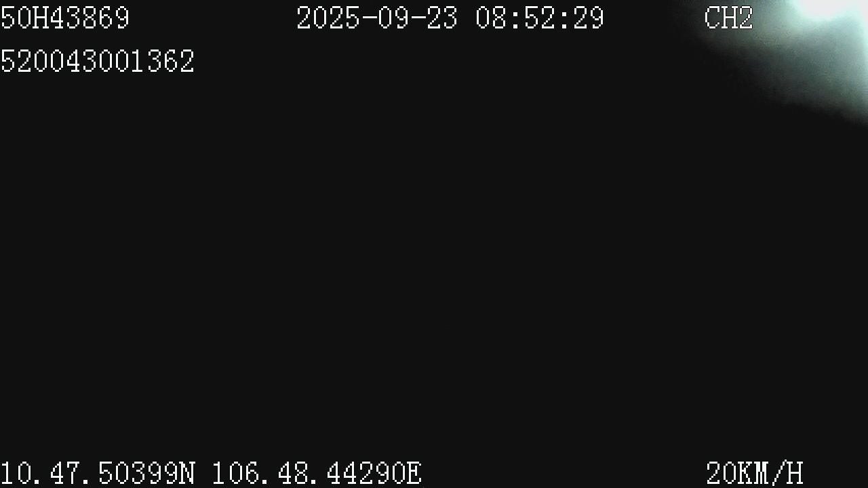Click the year 2025 in the date
The width and height of the screenshot is (868, 488).
(328, 18)
